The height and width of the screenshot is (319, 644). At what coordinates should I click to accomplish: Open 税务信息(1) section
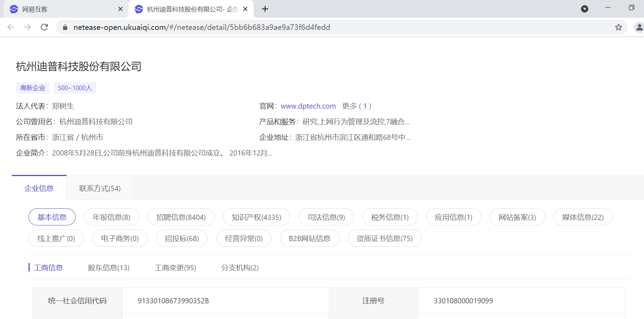point(390,217)
